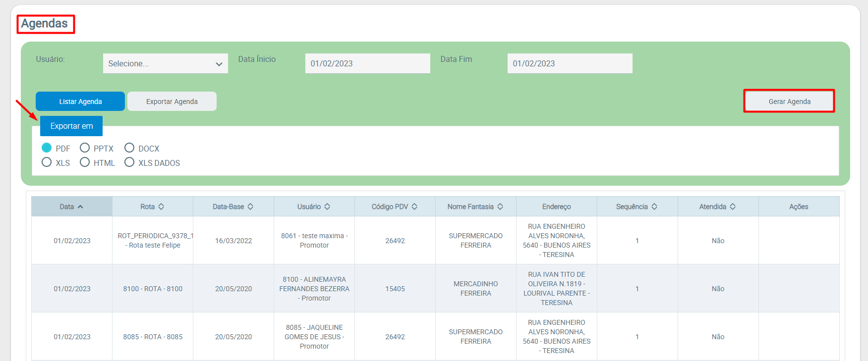This screenshot has width=868, height=361.
Task: Click the Gerar Agenda button
Action: coord(789,102)
